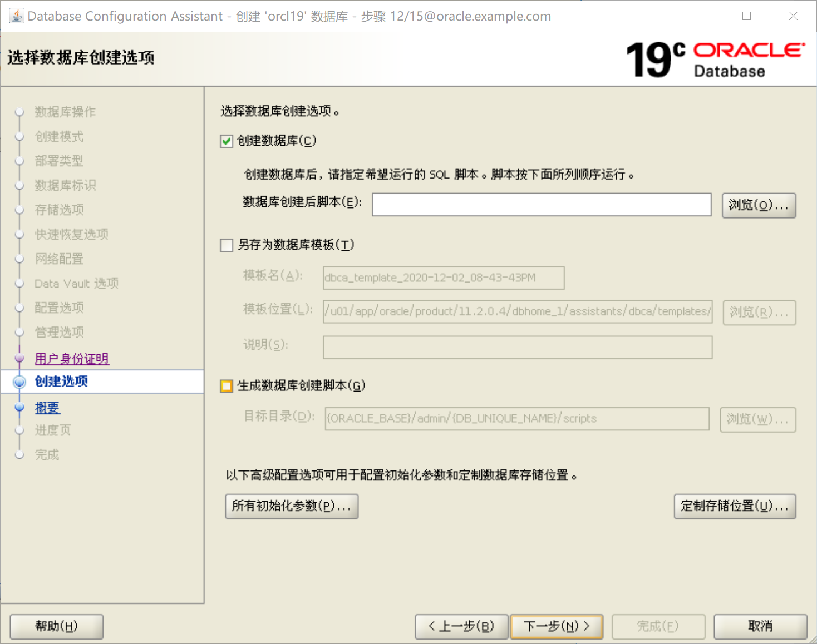Click the 说明(S) description field

(518, 347)
